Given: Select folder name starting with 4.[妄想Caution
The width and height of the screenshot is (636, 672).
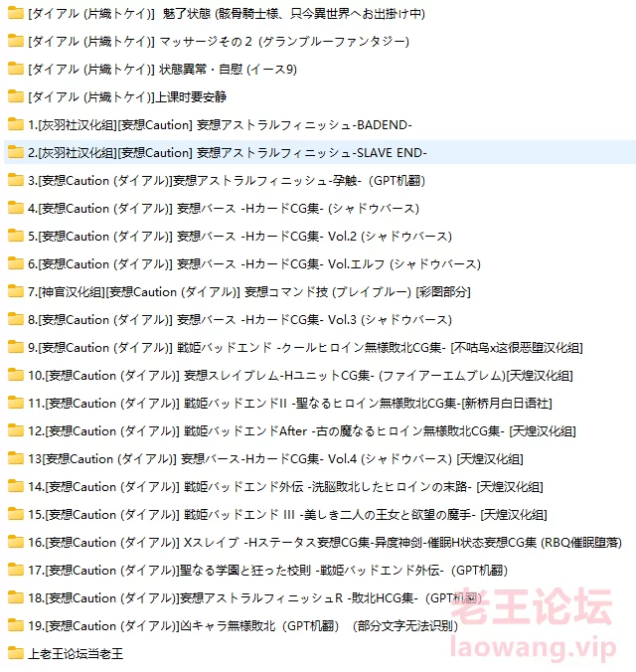Looking at the screenshot, I should click(x=224, y=209).
